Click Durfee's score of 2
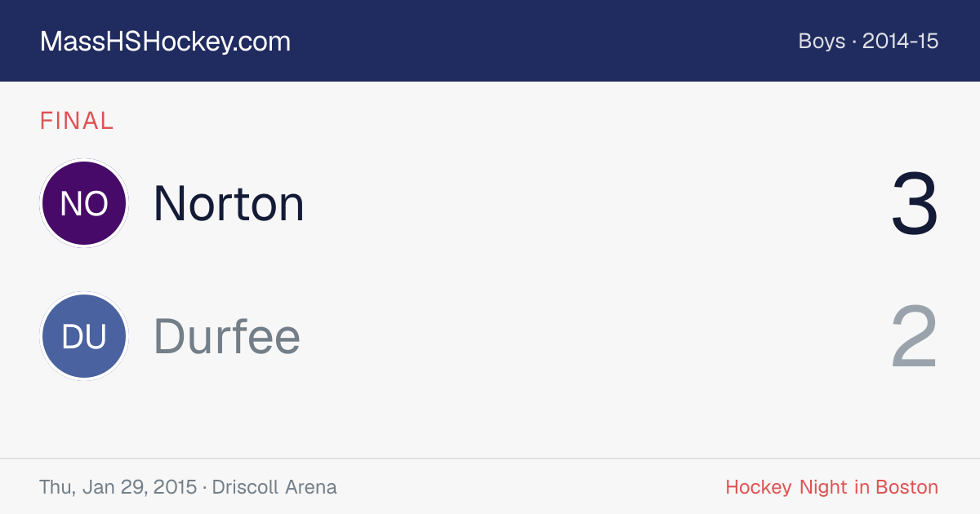This screenshot has width=980, height=514. coord(915,337)
